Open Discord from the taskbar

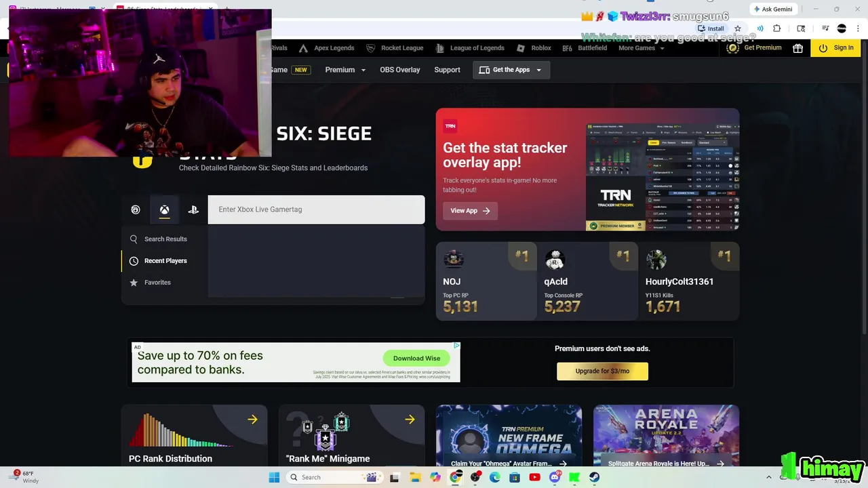point(555,477)
